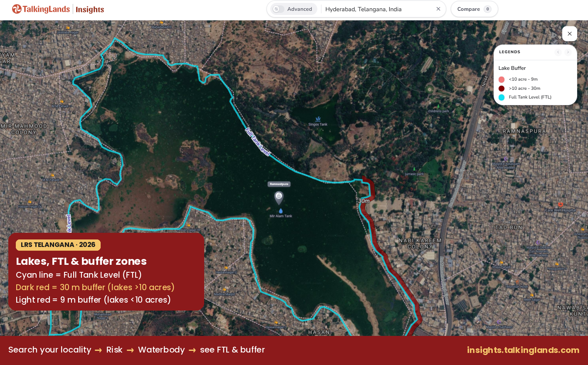Click the 'Insights' text in header
This screenshot has width=588, height=365.
(x=90, y=10)
